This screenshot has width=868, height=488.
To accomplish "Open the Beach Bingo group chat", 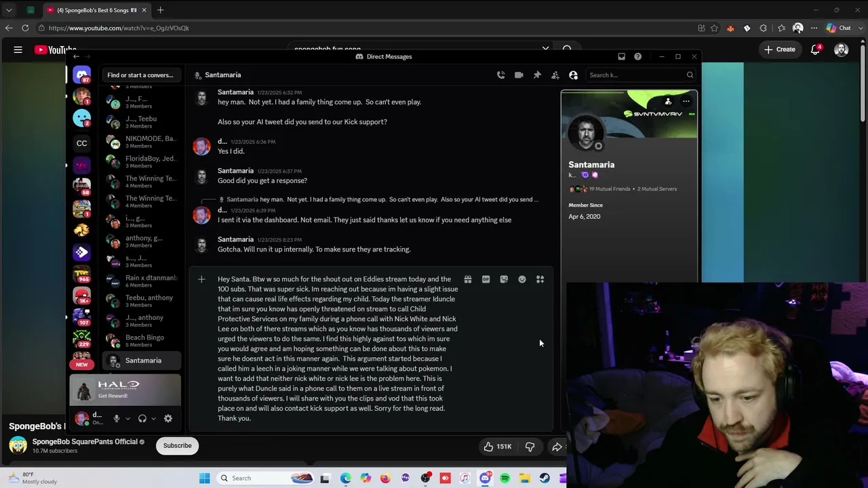I will [x=142, y=340].
